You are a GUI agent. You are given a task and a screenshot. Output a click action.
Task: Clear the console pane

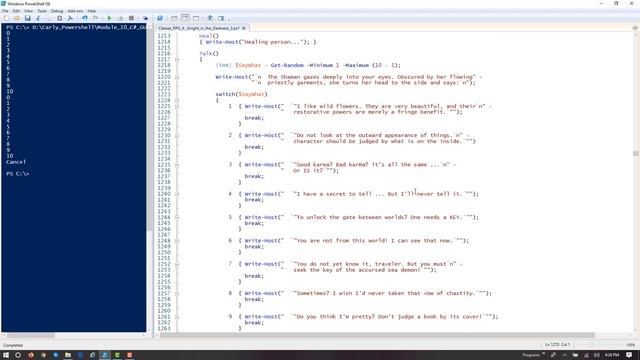70,18
